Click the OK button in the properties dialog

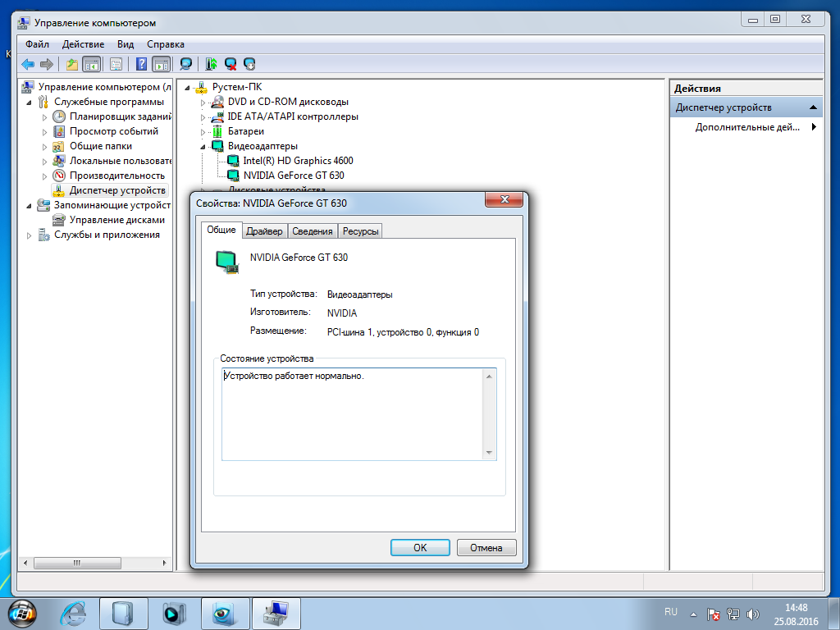click(420, 547)
